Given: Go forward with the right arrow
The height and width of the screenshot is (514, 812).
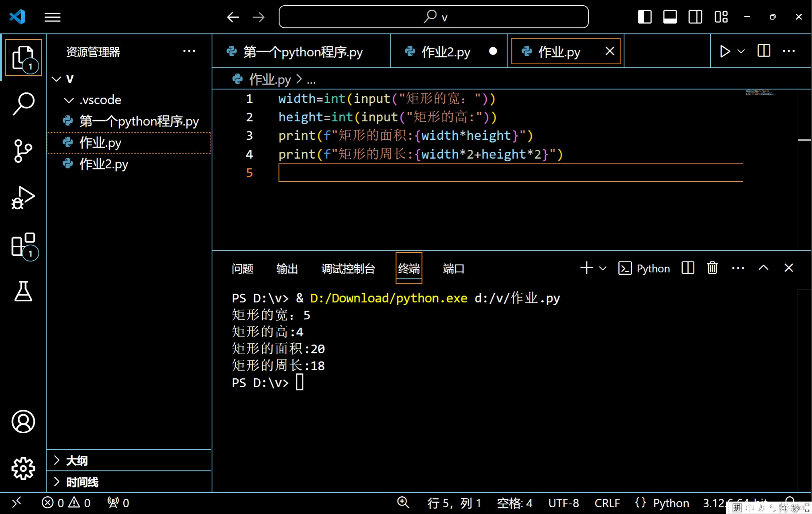Looking at the screenshot, I should pos(259,17).
